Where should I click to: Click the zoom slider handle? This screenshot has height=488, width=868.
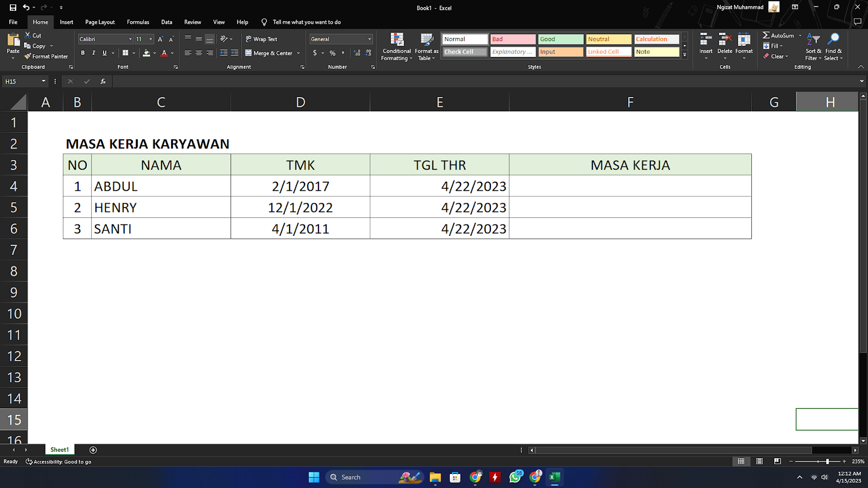tap(827, 461)
